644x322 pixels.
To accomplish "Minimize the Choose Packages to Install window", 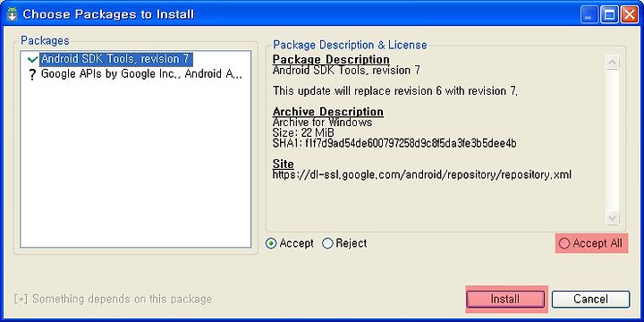I will tap(589, 15).
